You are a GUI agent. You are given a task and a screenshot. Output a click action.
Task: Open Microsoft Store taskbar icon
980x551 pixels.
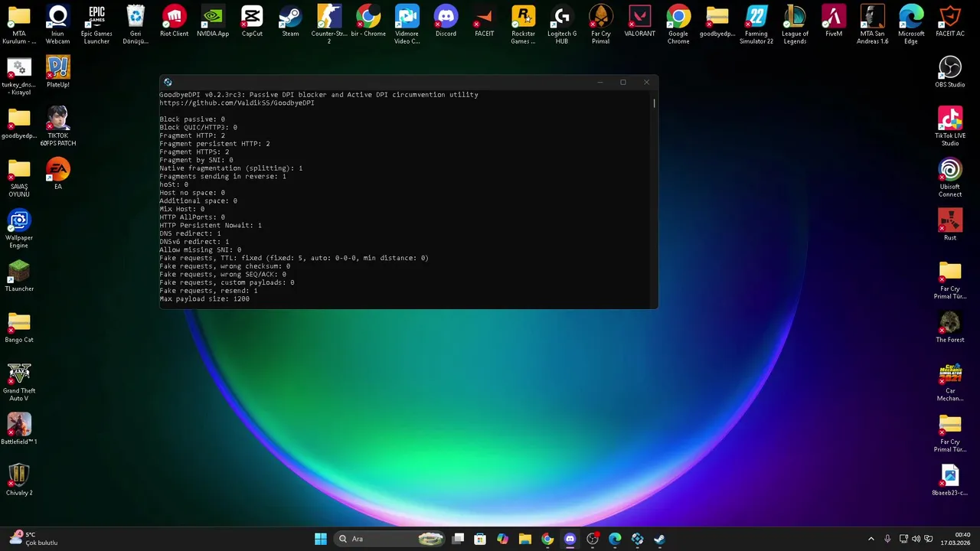tap(480, 539)
